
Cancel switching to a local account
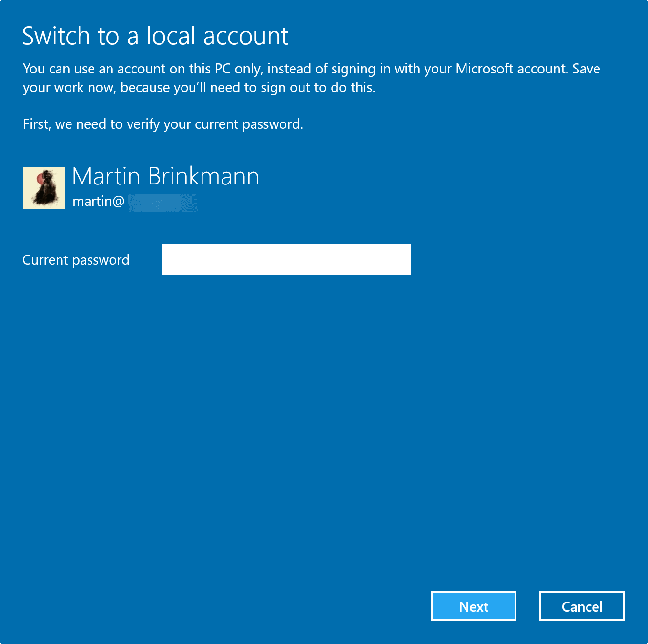[x=582, y=606]
